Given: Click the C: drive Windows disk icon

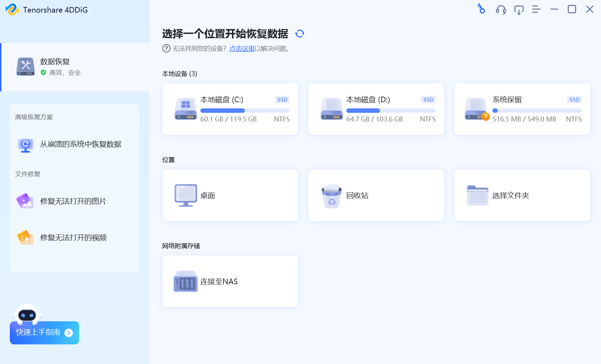Looking at the screenshot, I should click(186, 109).
